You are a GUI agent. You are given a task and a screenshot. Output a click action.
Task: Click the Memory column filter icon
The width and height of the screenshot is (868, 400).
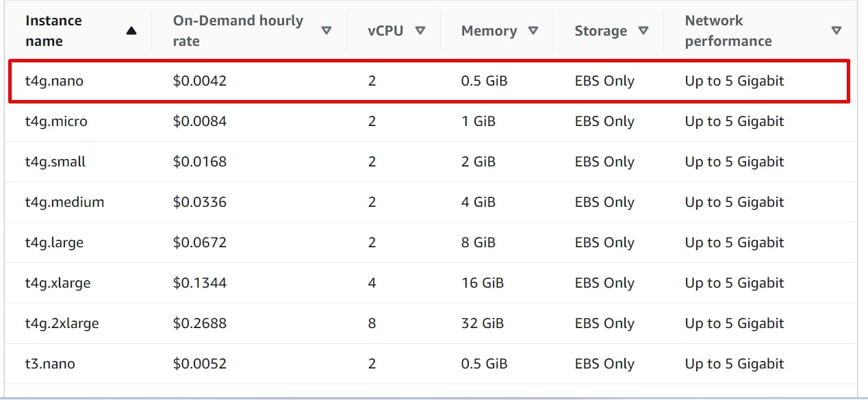534,30
